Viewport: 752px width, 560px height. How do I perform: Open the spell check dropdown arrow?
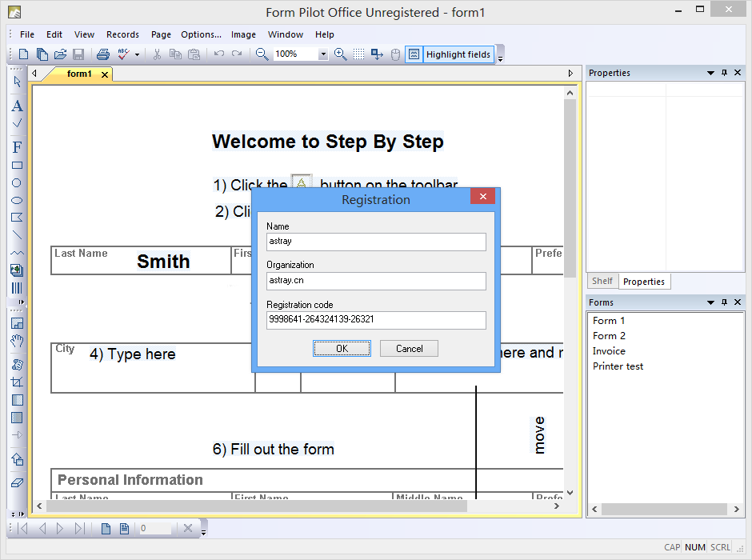[137, 54]
